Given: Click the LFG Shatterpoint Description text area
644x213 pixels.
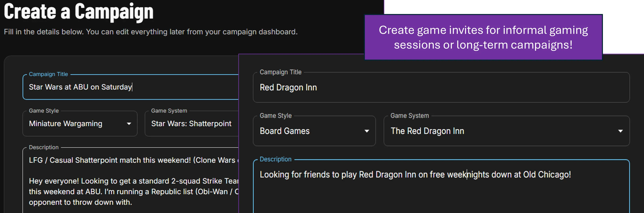Looking at the screenshot, I should 131,180.
